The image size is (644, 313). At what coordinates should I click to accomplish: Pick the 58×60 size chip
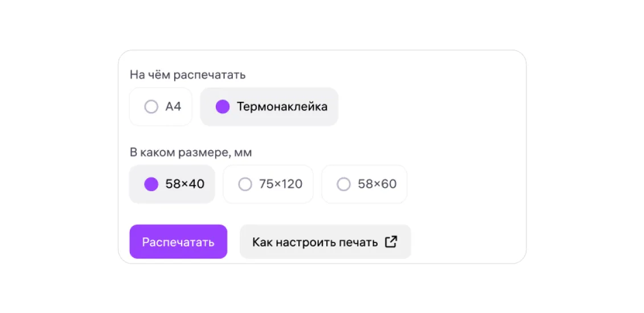coord(364,184)
